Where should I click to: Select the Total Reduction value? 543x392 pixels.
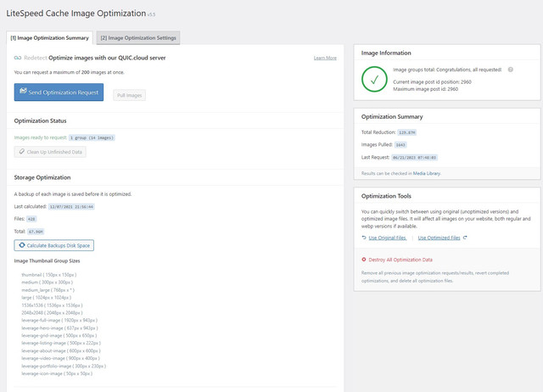(x=407, y=132)
